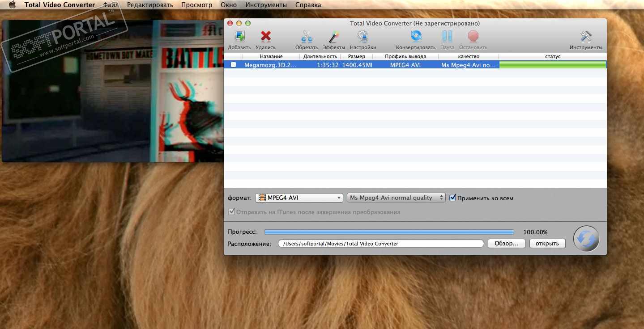
Task: Click the green status bar of the file row
Action: point(553,65)
